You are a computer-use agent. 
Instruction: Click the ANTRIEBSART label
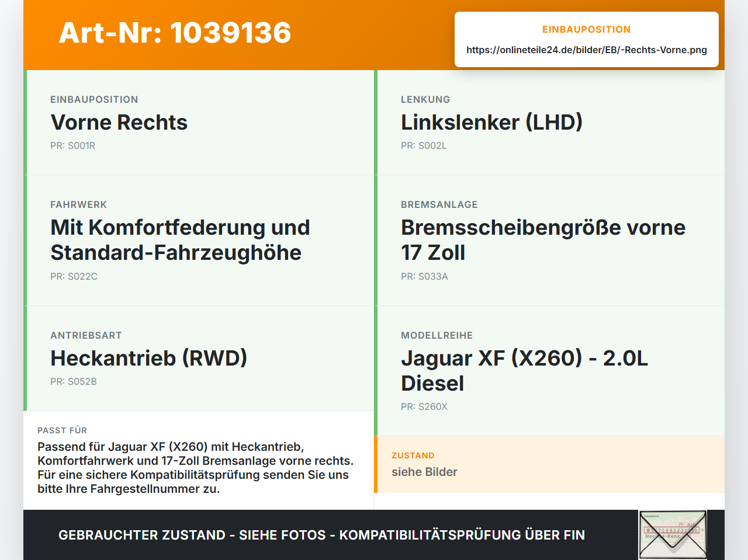(x=86, y=335)
